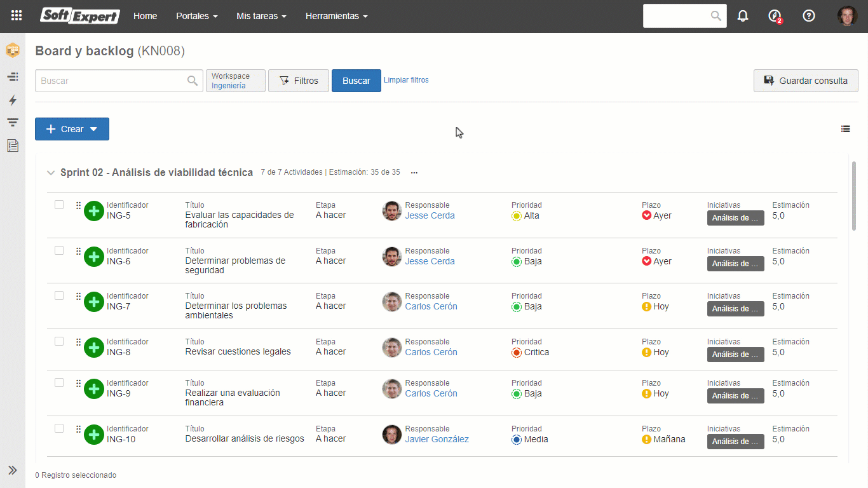Open the Filtros button

click(x=299, y=81)
